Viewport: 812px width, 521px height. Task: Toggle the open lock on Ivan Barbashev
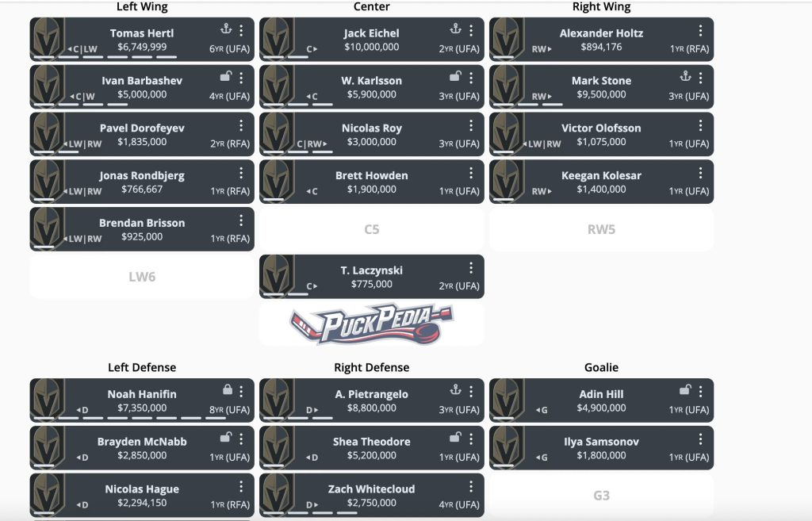pyautogui.click(x=225, y=77)
